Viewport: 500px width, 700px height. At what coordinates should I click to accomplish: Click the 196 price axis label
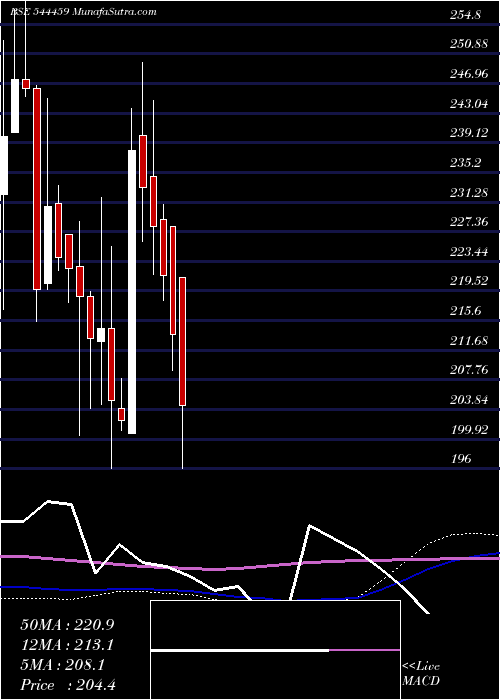coord(460,458)
